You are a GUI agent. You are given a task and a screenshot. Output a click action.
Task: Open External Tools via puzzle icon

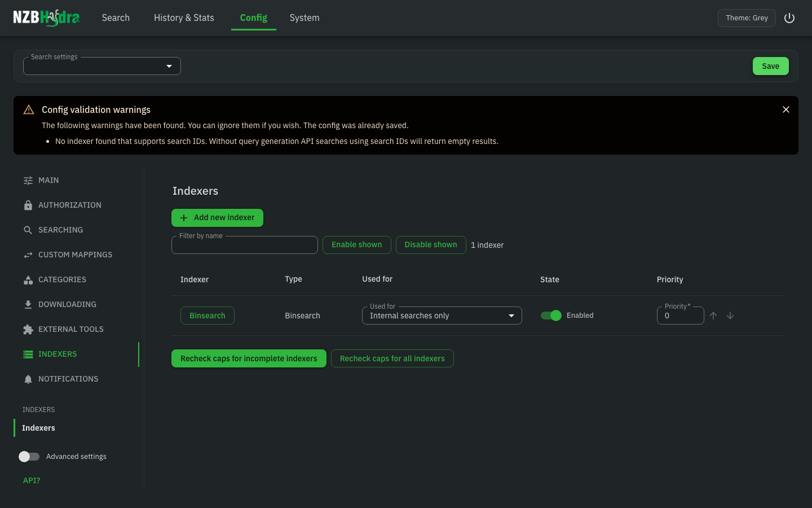tap(28, 330)
